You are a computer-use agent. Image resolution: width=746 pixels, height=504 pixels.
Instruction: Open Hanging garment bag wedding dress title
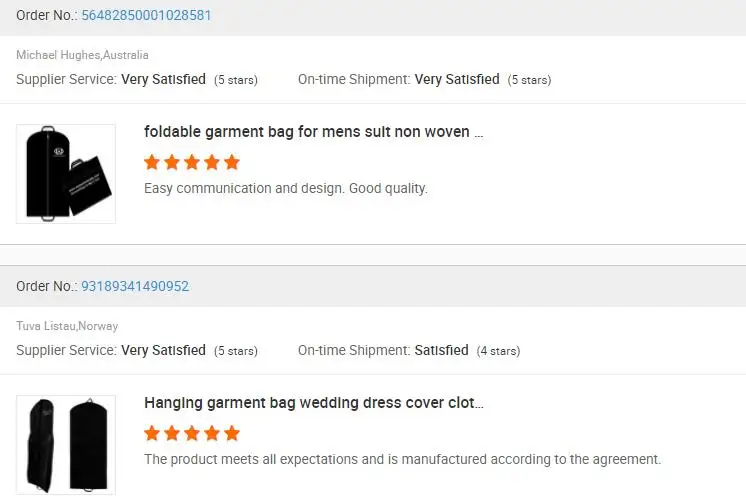coord(313,403)
